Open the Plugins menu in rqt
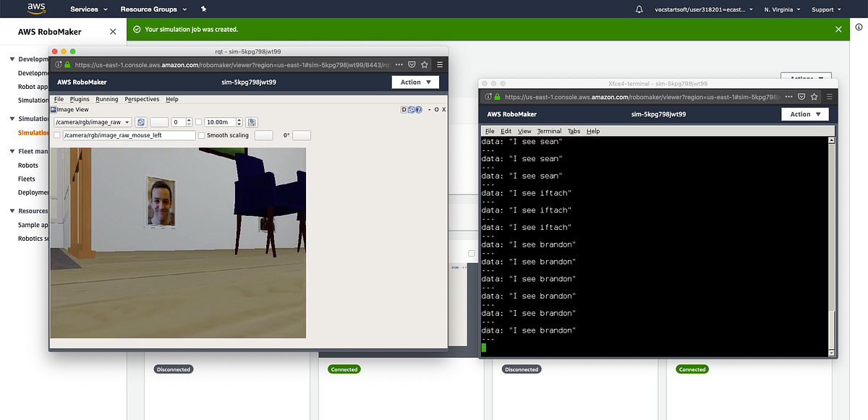 coord(80,99)
